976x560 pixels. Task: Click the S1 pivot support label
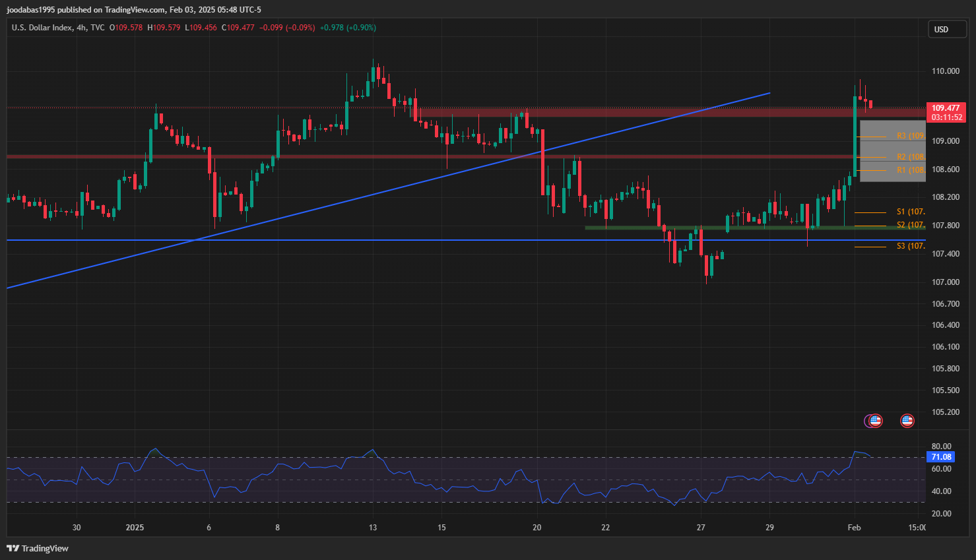tap(910, 212)
